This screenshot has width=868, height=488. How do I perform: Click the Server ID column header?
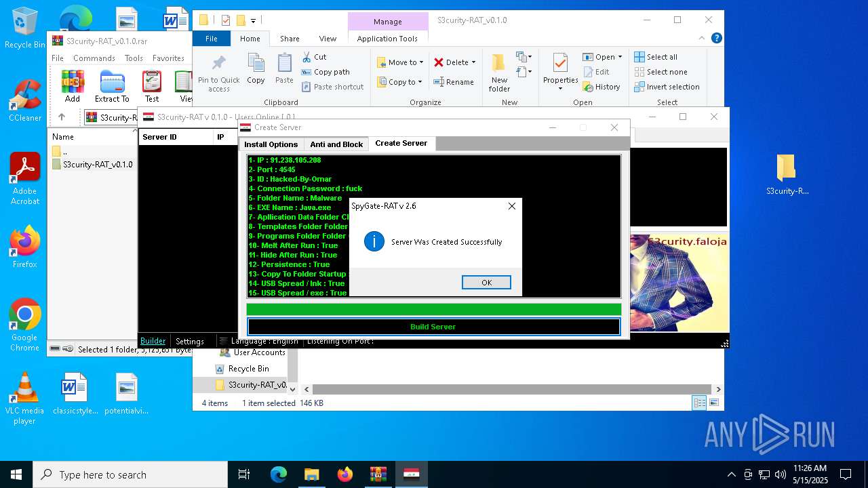175,137
